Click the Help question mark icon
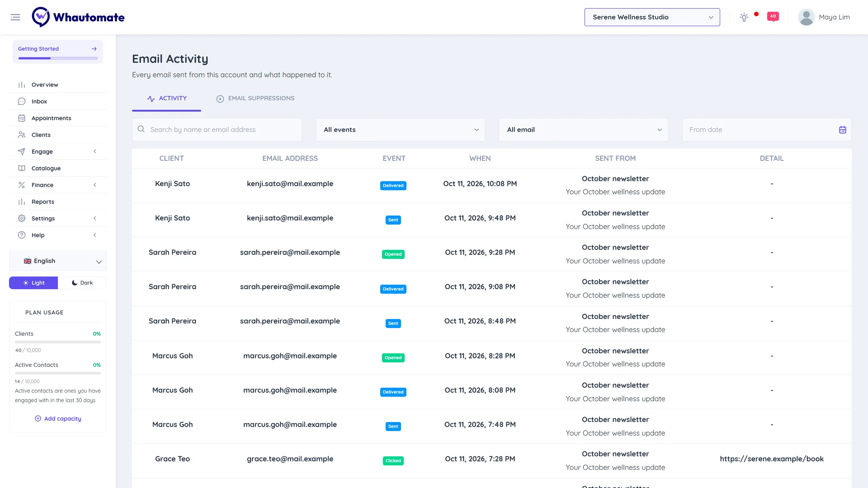Viewport: 868px width, 488px height. pyautogui.click(x=22, y=235)
